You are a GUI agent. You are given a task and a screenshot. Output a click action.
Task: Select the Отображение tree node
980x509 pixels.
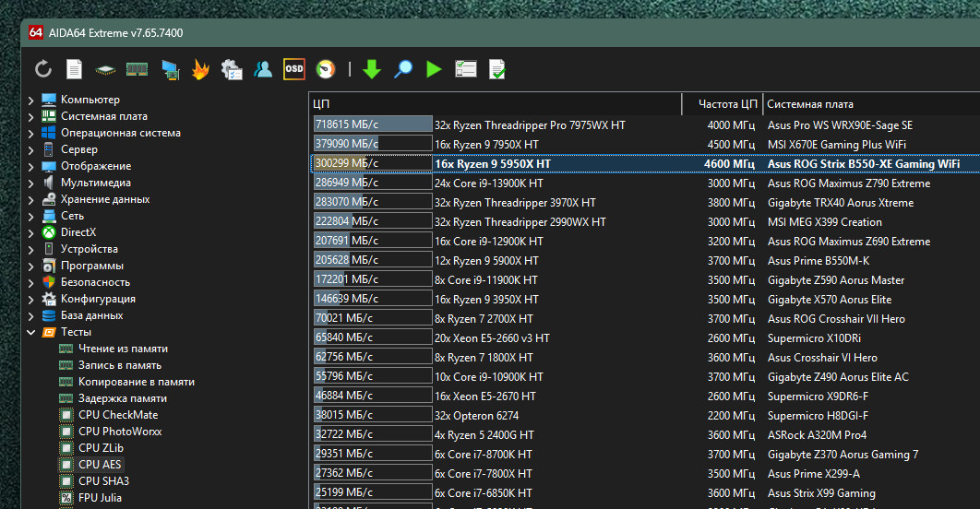pyautogui.click(x=96, y=165)
